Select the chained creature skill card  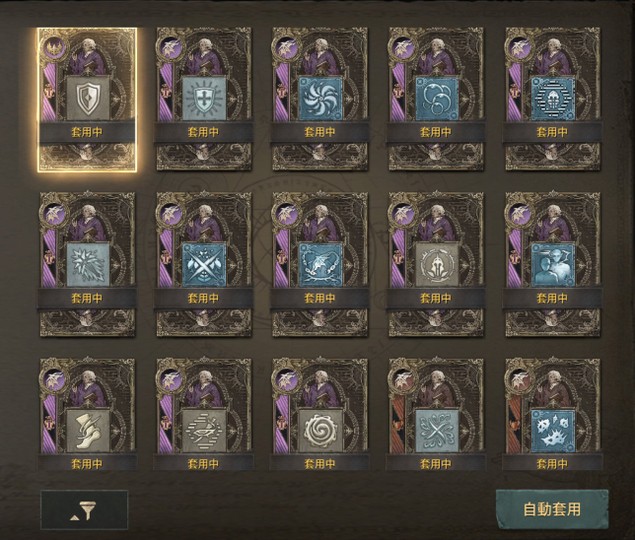point(320,265)
